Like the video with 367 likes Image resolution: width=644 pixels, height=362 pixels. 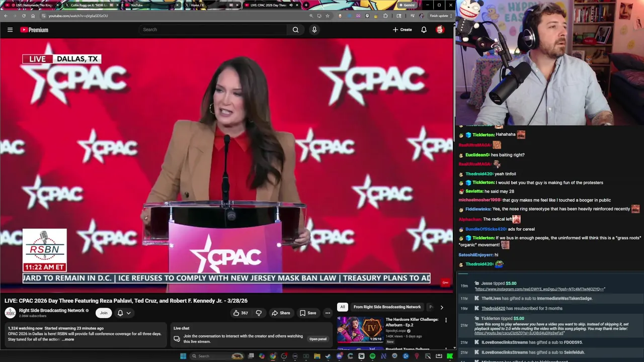click(x=240, y=313)
